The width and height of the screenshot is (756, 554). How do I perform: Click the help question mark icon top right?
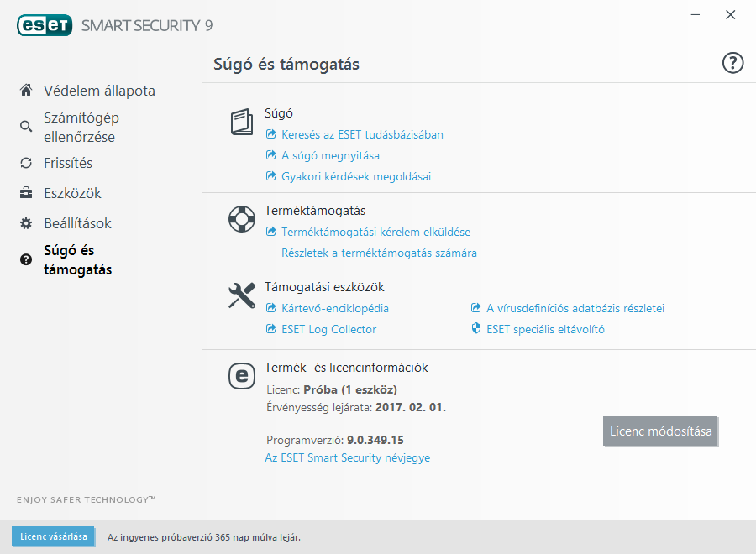pyautogui.click(x=732, y=63)
